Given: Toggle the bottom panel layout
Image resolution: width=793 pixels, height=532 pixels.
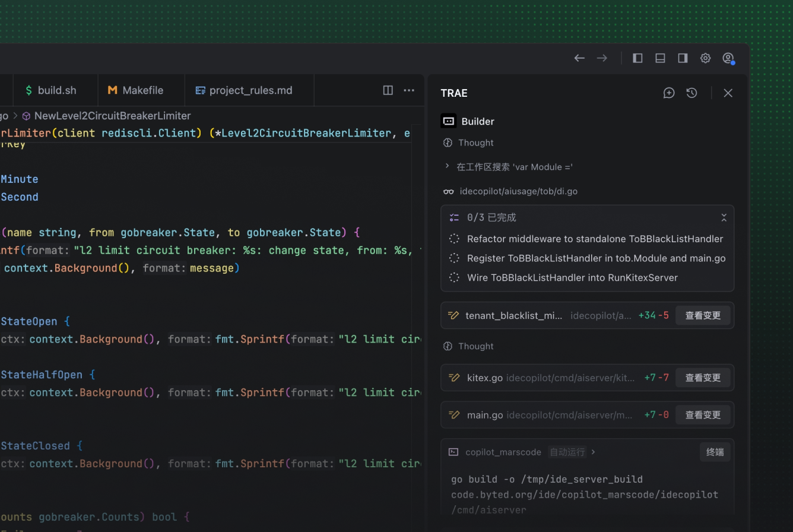Looking at the screenshot, I should pyautogui.click(x=660, y=58).
